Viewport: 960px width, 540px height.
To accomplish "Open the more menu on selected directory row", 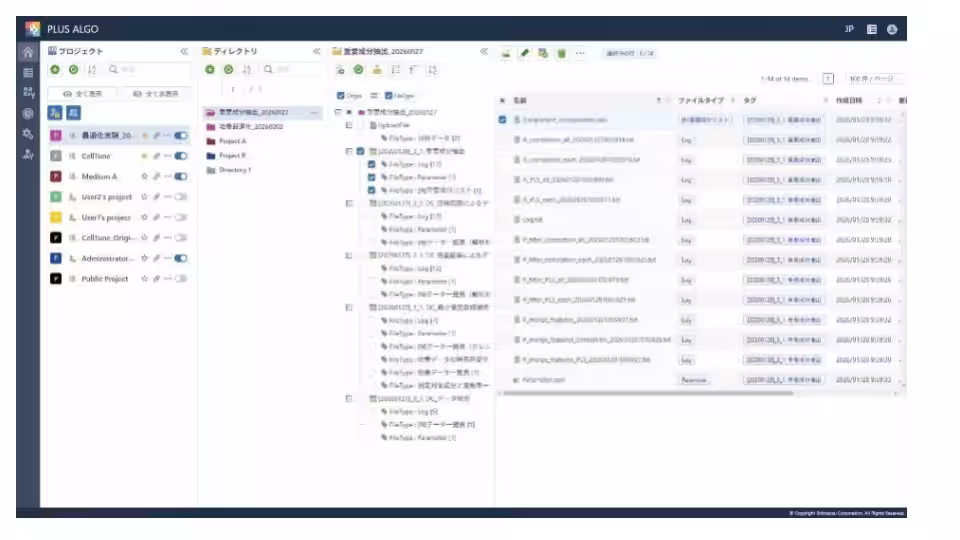I will pyautogui.click(x=314, y=113).
